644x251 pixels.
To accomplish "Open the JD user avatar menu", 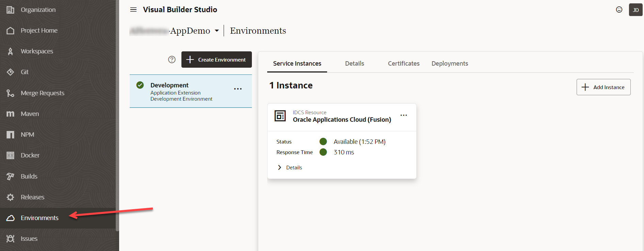I will [x=635, y=10].
